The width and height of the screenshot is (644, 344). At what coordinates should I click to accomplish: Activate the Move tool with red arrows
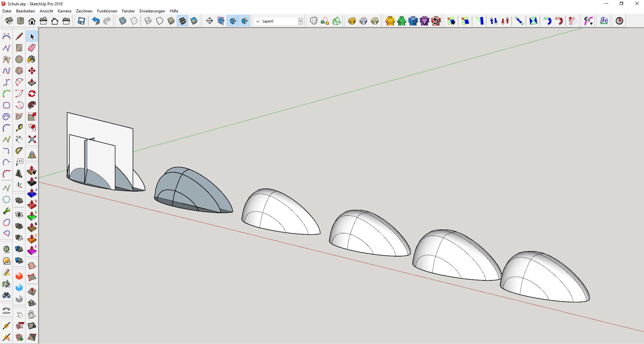(32, 71)
